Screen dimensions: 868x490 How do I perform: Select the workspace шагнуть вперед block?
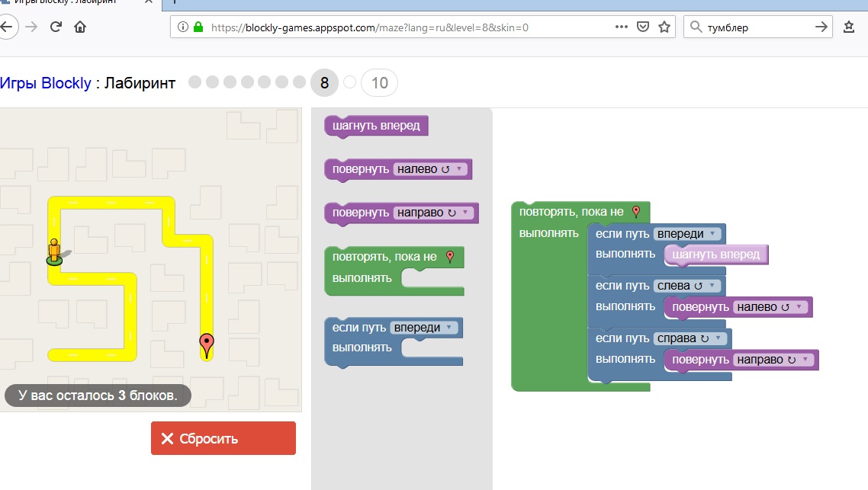click(715, 255)
